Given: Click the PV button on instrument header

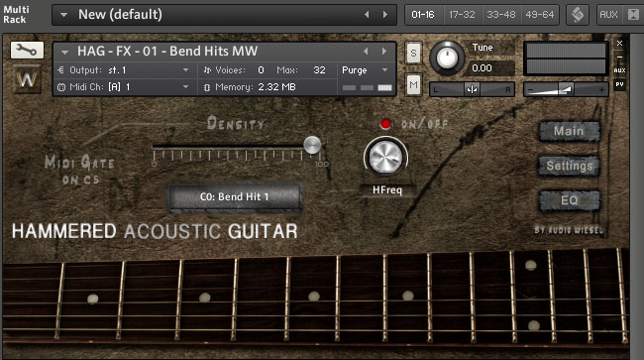Looking at the screenshot, I should click(620, 84).
